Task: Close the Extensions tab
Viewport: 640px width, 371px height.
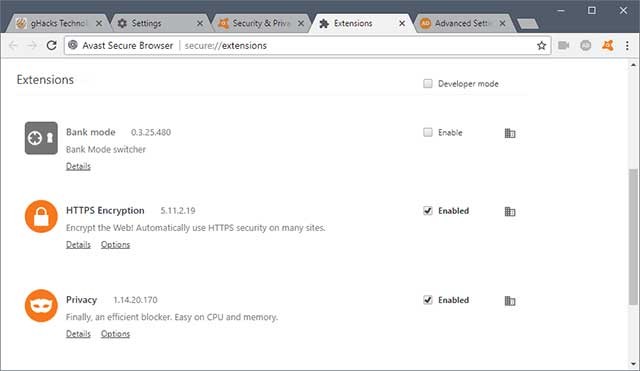Action: (x=402, y=24)
